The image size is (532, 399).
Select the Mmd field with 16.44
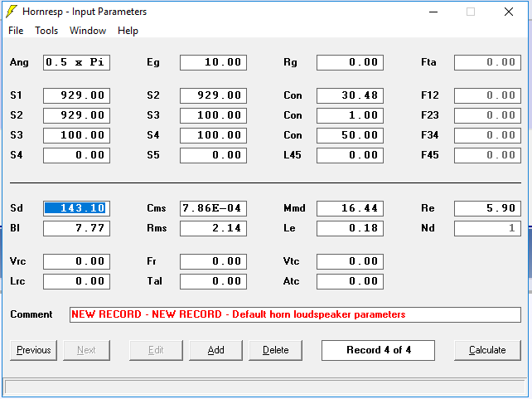point(351,208)
